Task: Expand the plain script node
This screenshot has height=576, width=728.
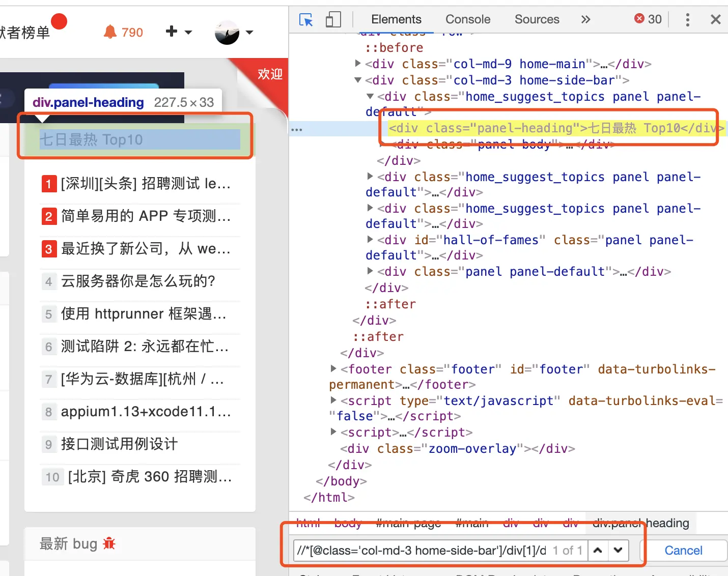Action: [x=333, y=431]
